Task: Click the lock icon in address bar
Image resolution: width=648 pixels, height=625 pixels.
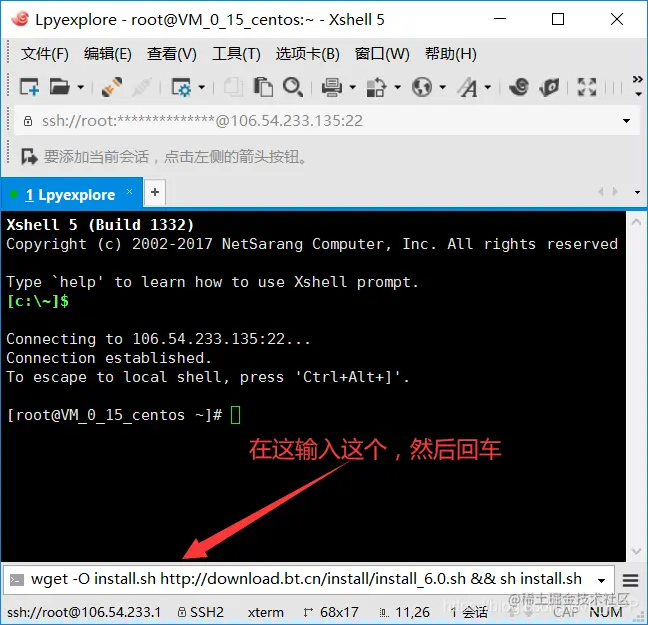Action: coord(28,121)
